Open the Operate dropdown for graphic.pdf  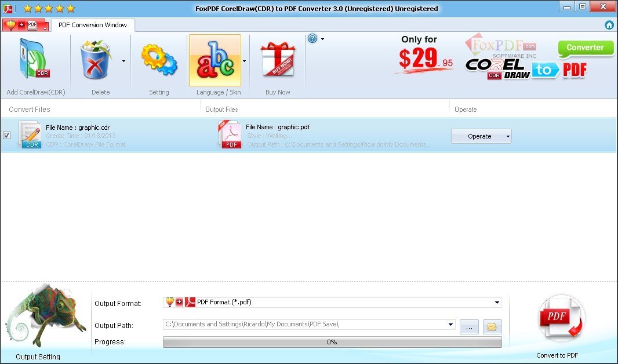point(481,136)
